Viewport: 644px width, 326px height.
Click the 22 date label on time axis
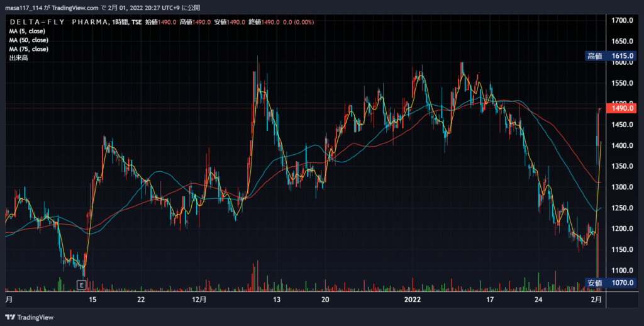coord(141,300)
